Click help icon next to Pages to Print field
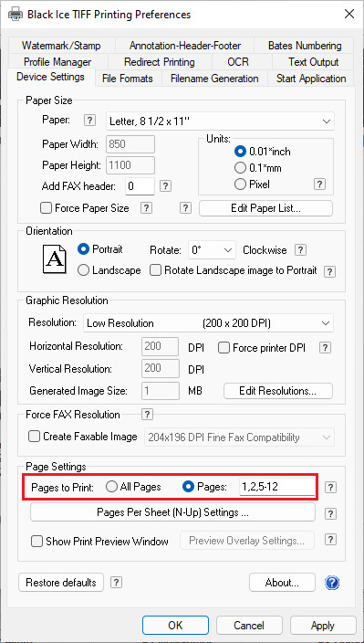The width and height of the screenshot is (364, 643). click(330, 487)
